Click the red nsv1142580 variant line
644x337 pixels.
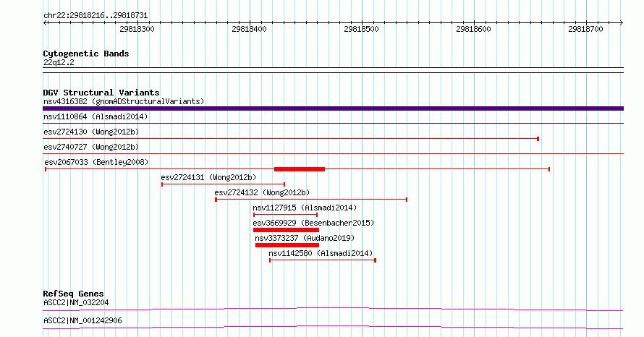pyautogui.click(x=323, y=260)
